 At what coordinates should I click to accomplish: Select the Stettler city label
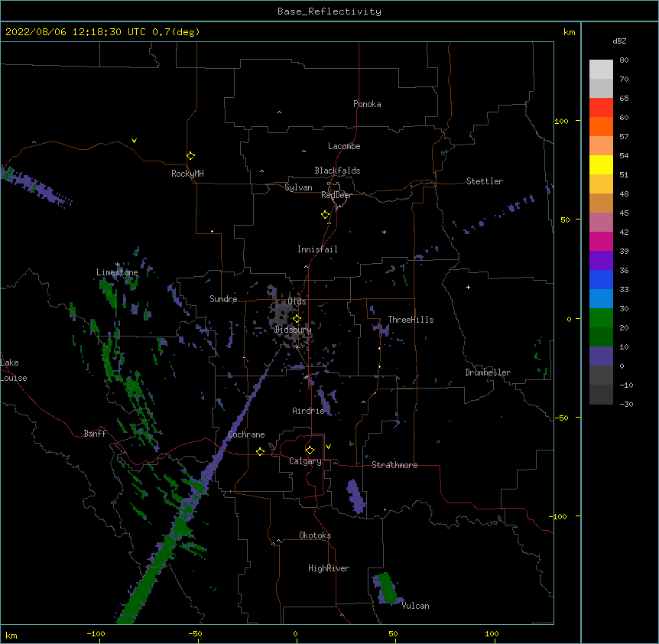485,181
